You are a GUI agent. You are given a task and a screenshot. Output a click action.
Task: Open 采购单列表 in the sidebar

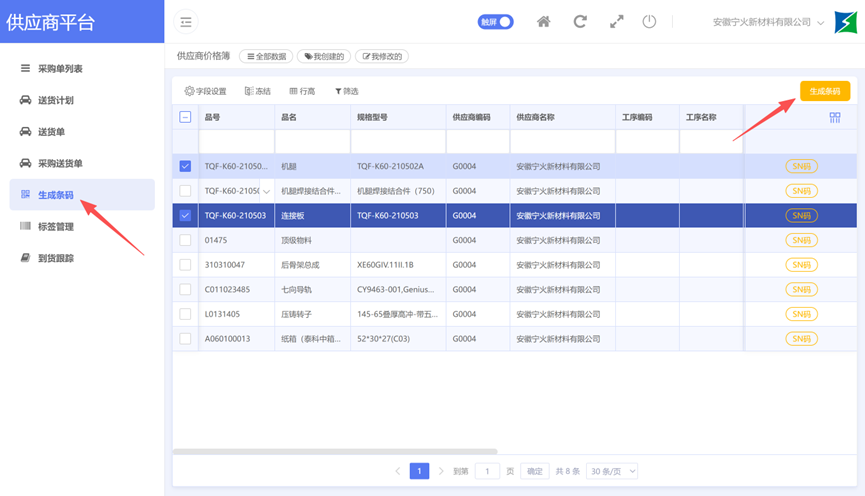[x=60, y=69]
